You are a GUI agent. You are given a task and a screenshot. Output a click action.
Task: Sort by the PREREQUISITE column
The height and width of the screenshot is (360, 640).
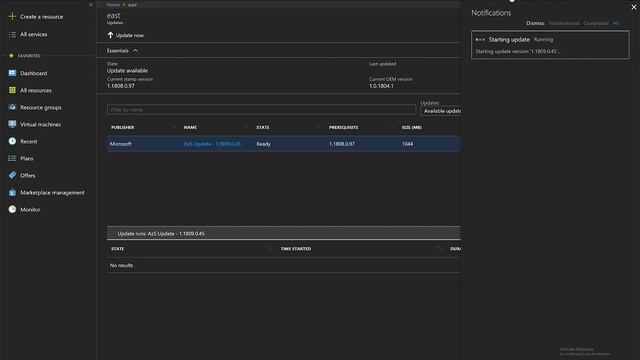coord(343,127)
